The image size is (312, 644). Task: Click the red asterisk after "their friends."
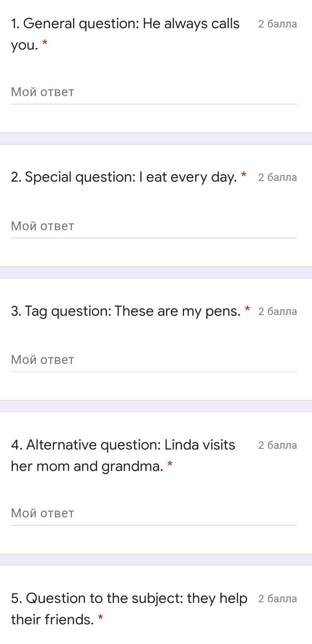click(x=100, y=618)
